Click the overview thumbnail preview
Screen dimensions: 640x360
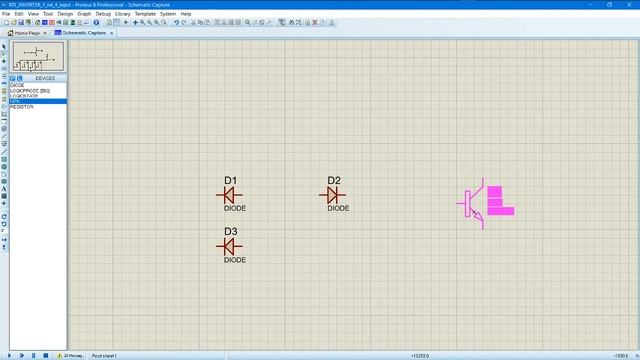(38, 57)
